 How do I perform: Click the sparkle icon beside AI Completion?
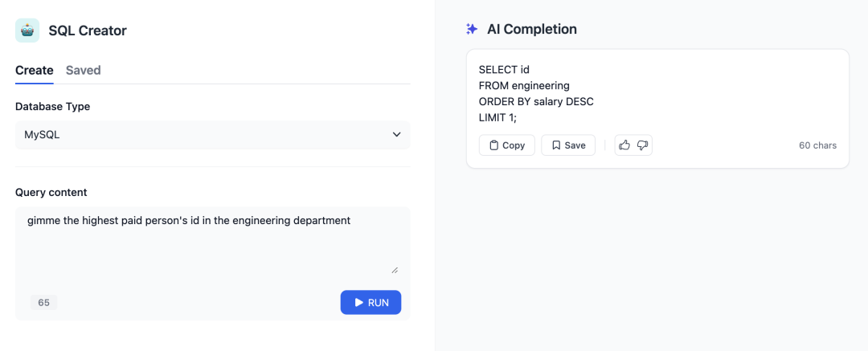tap(472, 29)
